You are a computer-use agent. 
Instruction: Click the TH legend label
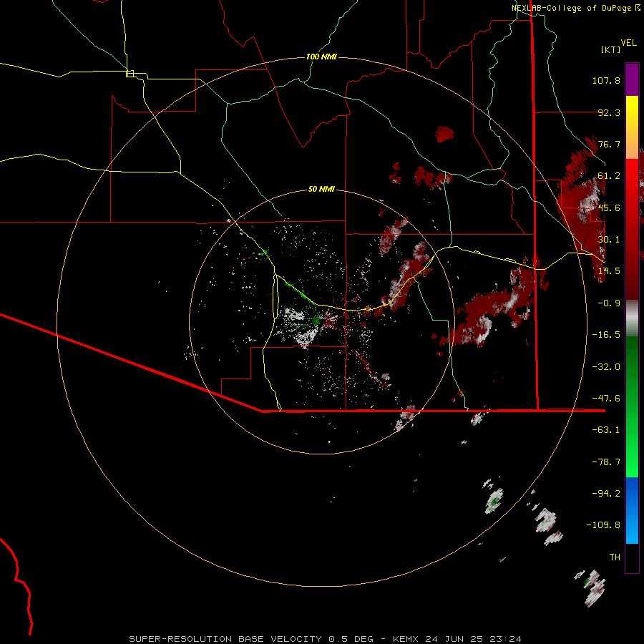615,557
